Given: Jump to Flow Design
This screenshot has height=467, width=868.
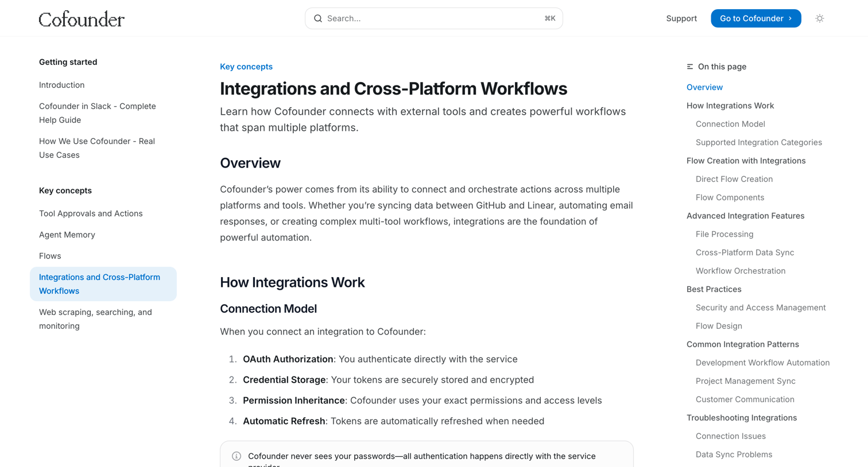Looking at the screenshot, I should point(719,326).
